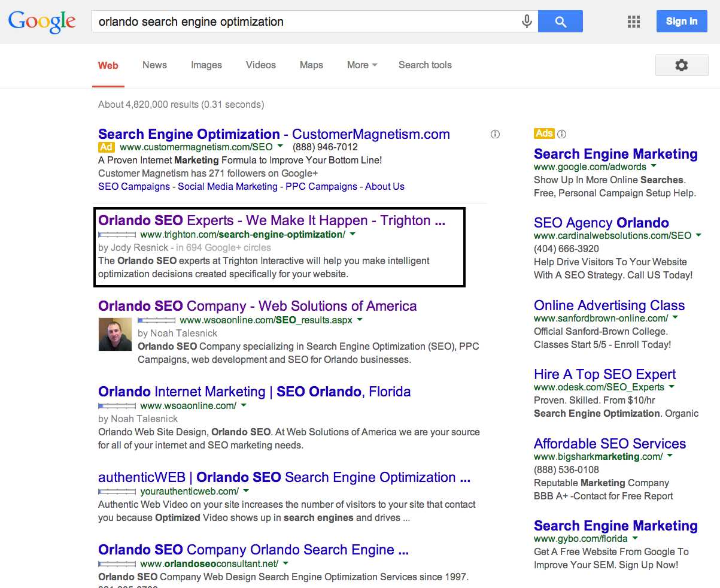Click info icon next to sidebar Ads label
720x588 pixels.
(561, 134)
